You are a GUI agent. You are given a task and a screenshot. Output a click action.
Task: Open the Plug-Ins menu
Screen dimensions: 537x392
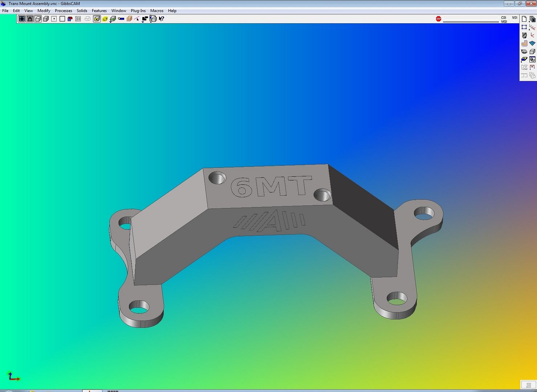click(138, 11)
